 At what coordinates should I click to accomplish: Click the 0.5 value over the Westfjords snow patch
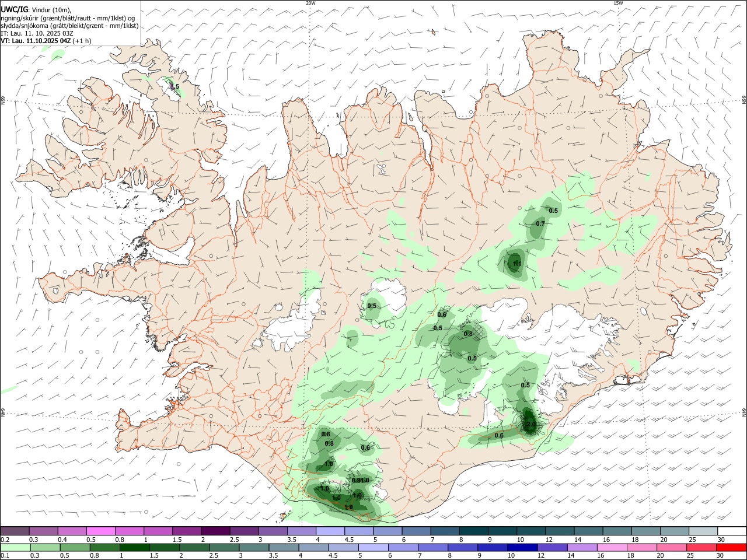174,87
